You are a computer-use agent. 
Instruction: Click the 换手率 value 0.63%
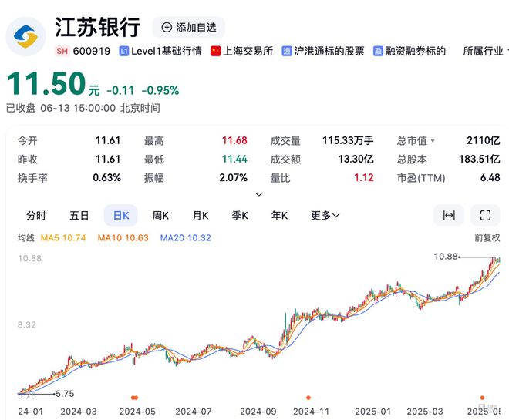click(x=106, y=177)
